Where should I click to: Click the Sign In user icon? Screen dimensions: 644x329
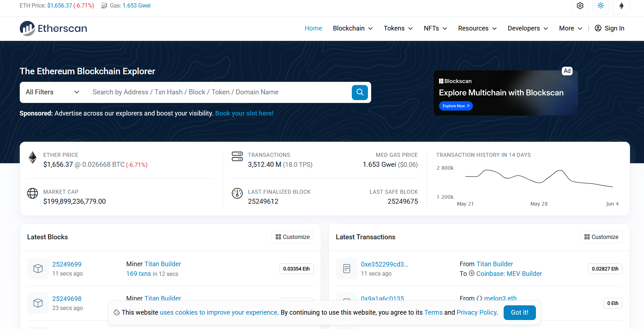pyautogui.click(x=598, y=28)
